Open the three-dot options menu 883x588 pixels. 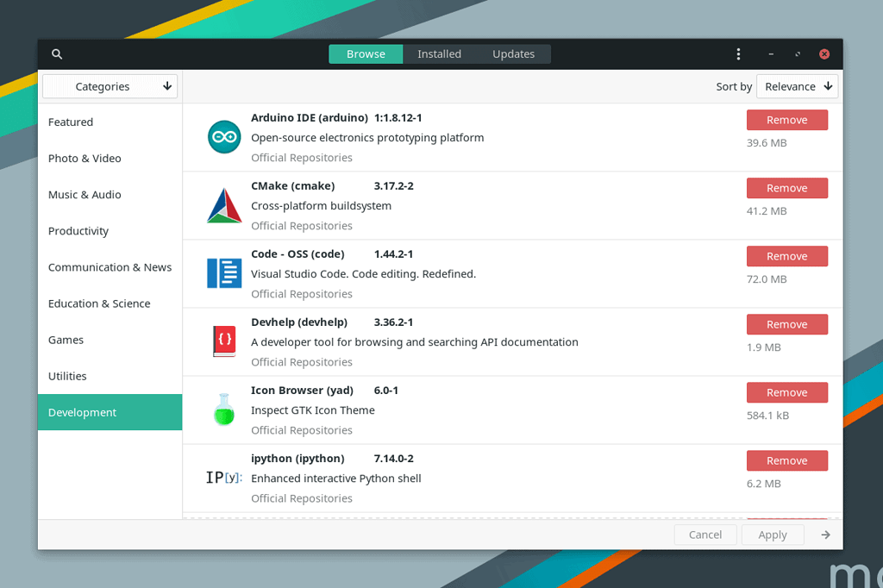tap(738, 53)
